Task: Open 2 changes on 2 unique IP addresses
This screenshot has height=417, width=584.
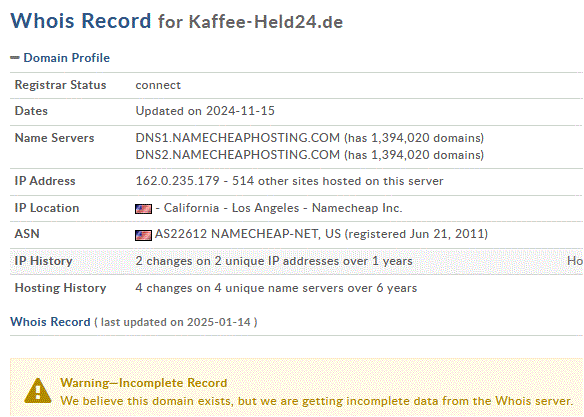Action: point(274,261)
